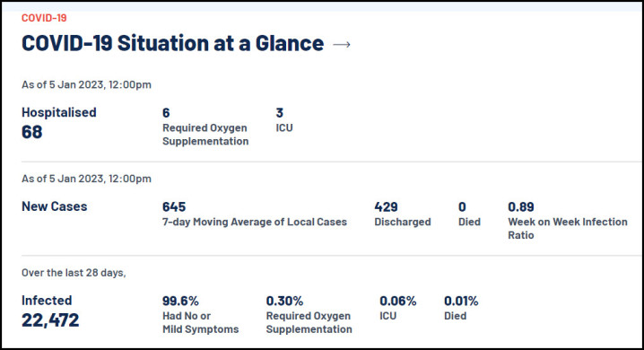The image size is (644, 350).
Task: Click the first As of 5 Jan 2023 timestamp
Action: click(x=86, y=84)
